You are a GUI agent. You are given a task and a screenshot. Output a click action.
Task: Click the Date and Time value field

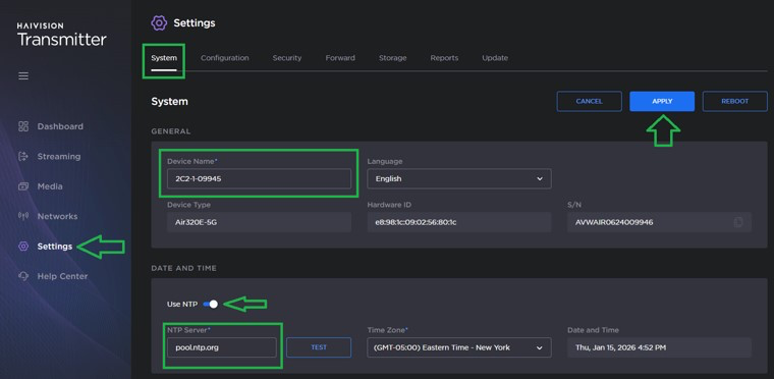coord(659,347)
